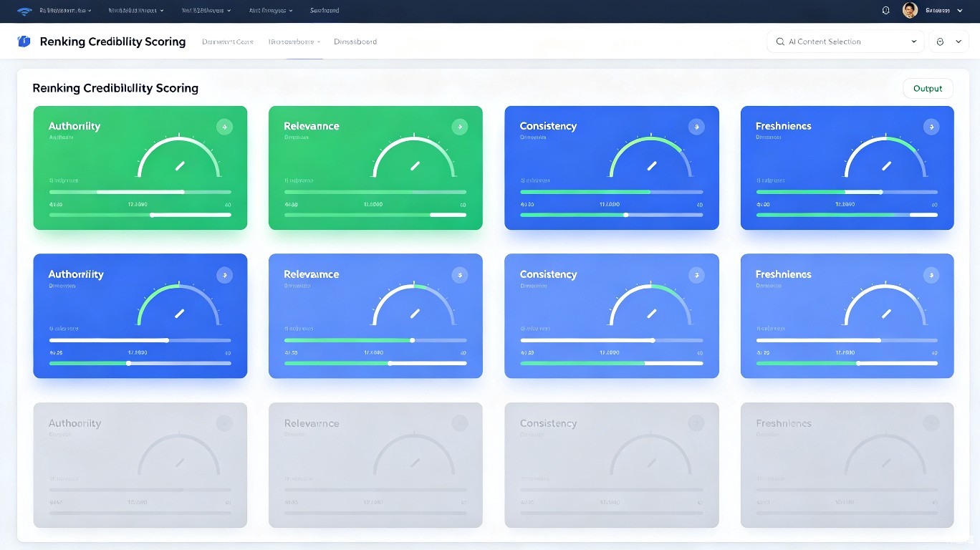980x550 pixels.
Task: Click the wifi logo icon in top bar
Action: point(24,11)
